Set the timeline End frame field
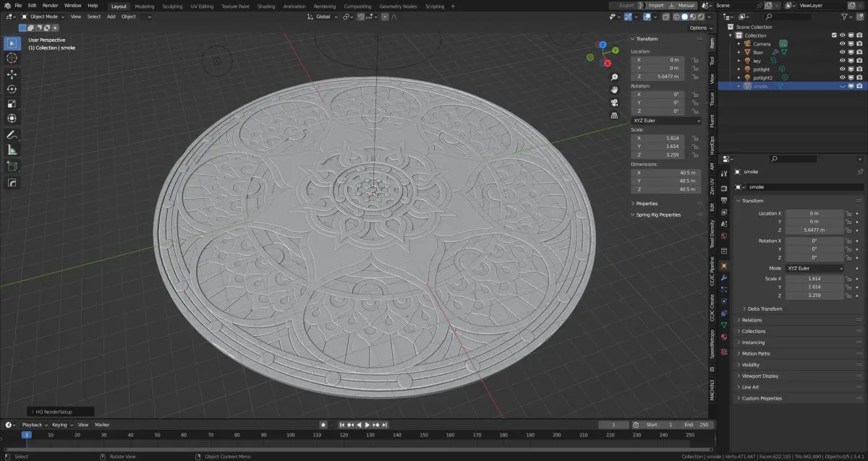Viewport: 868px width, 461px height. pyautogui.click(x=697, y=425)
